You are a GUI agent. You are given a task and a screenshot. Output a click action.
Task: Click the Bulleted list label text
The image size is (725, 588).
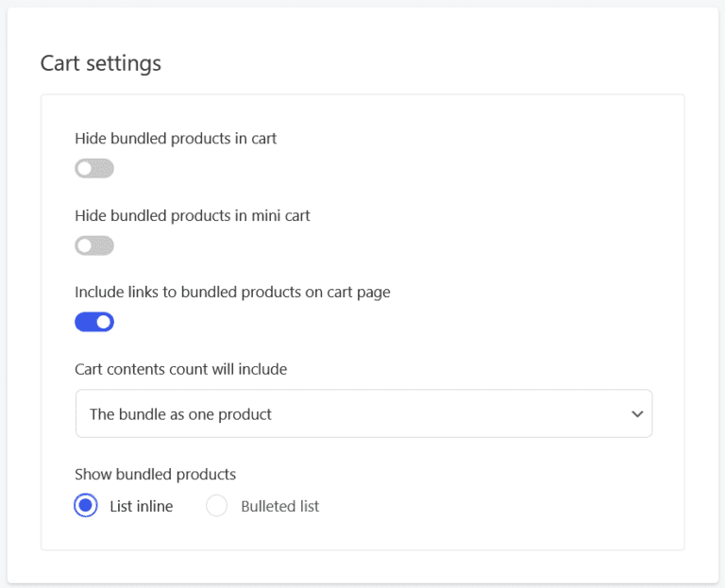(280, 506)
